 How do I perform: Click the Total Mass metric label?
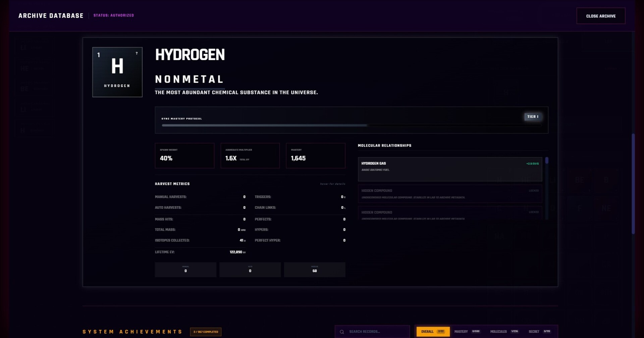point(165,230)
